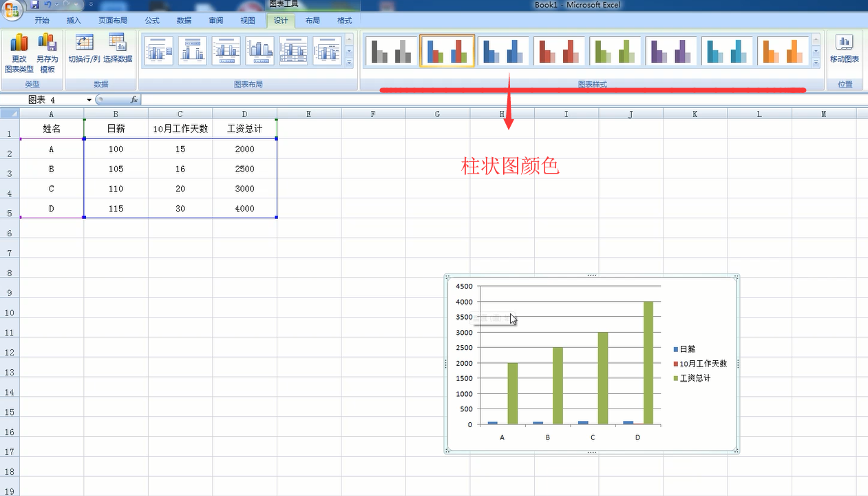Click cell containing 4000
The width and height of the screenshot is (868, 496).
click(x=244, y=209)
